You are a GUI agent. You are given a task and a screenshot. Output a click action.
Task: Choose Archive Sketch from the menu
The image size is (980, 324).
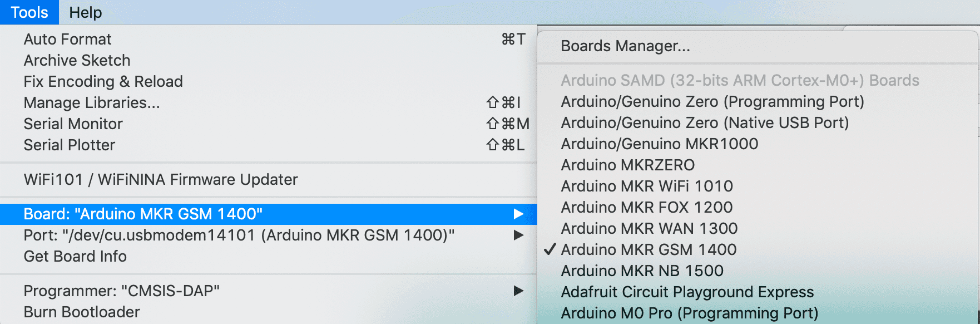coord(77,60)
